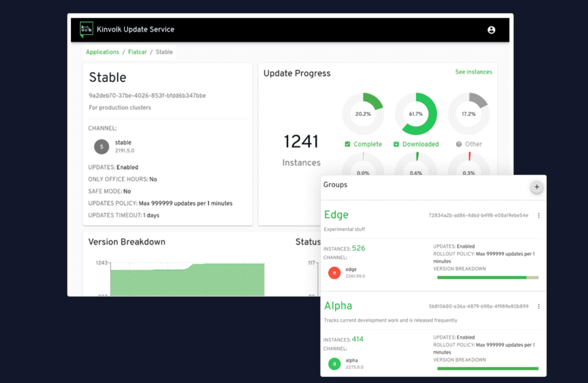Image resolution: width=588 pixels, height=383 pixels.
Task: Click the SAFE MODE: No row
Action: click(x=109, y=191)
